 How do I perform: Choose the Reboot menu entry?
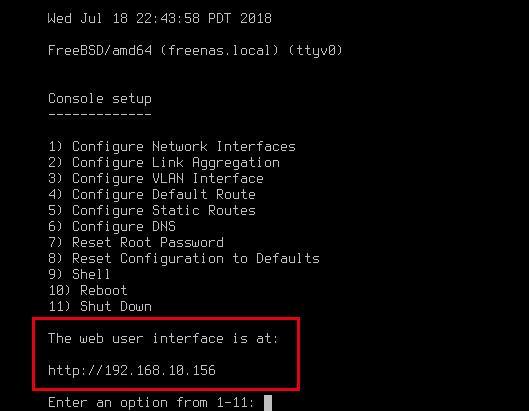click(x=88, y=291)
